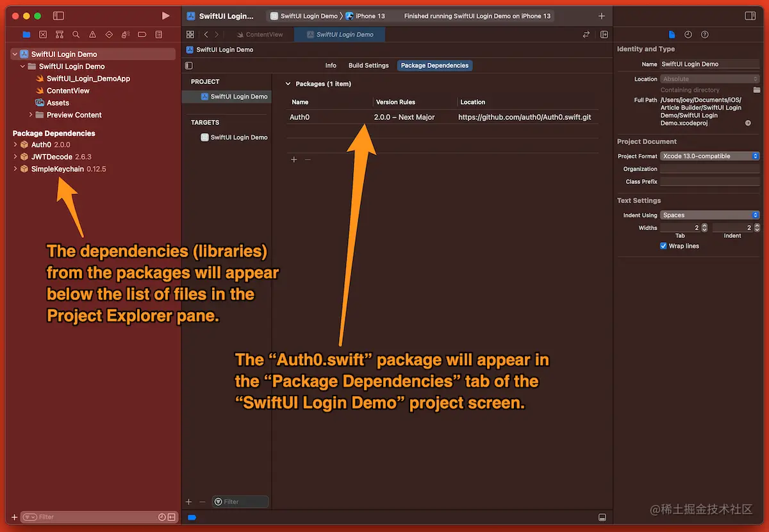Toggle the debug area at the bottom

(602, 517)
